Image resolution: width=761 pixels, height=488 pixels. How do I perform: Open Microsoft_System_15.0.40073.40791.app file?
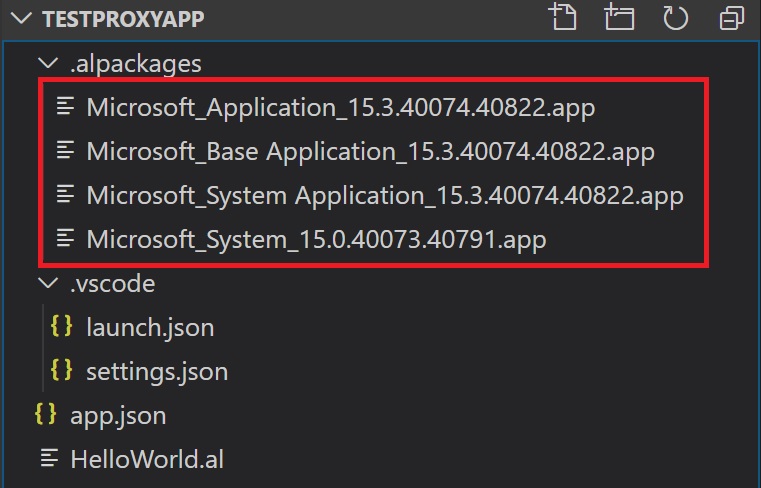pyautogui.click(x=316, y=239)
